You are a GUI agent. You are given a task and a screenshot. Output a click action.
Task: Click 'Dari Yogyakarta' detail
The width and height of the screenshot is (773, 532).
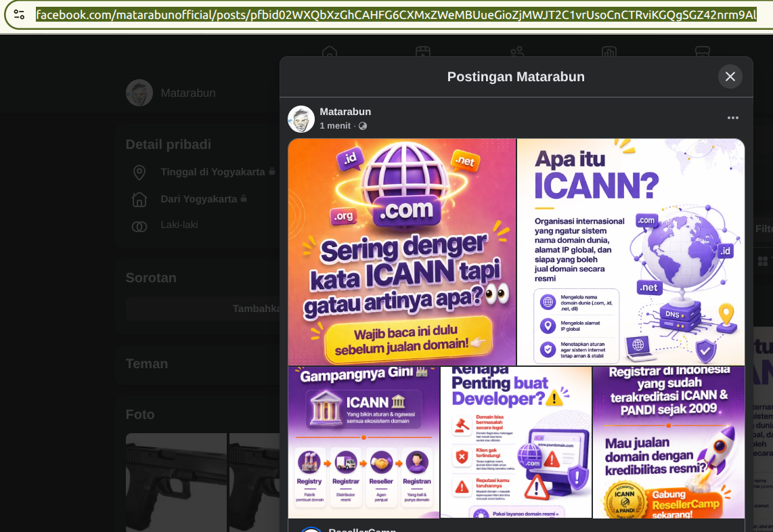199,199
